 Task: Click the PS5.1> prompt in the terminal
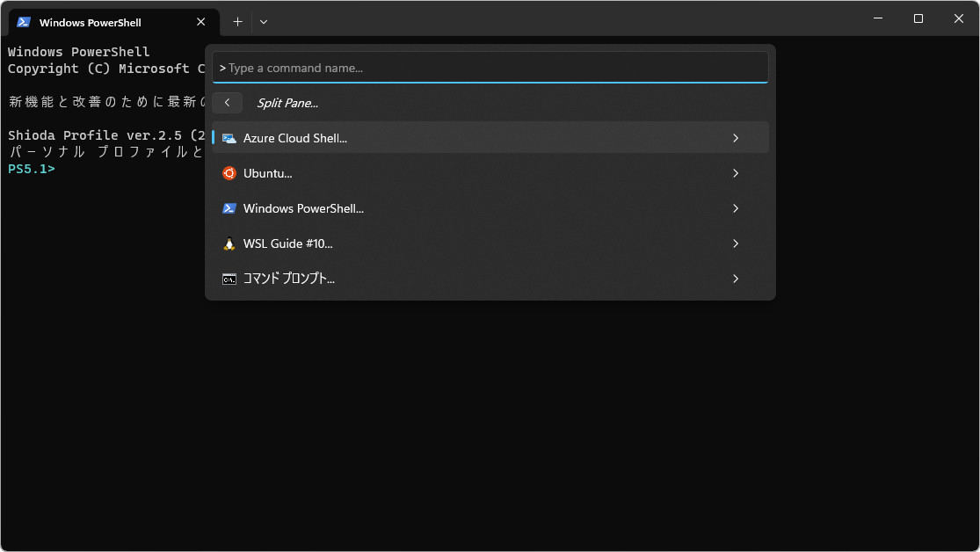point(32,169)
